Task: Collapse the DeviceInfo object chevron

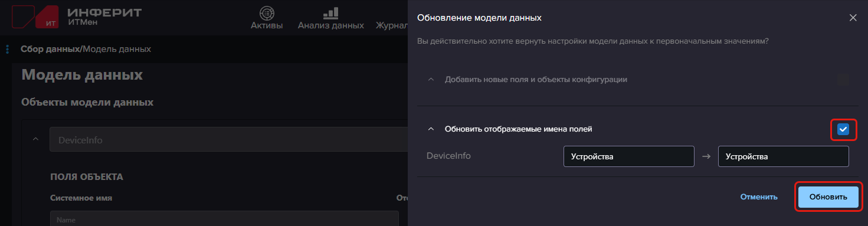Action: coord(35,139)
